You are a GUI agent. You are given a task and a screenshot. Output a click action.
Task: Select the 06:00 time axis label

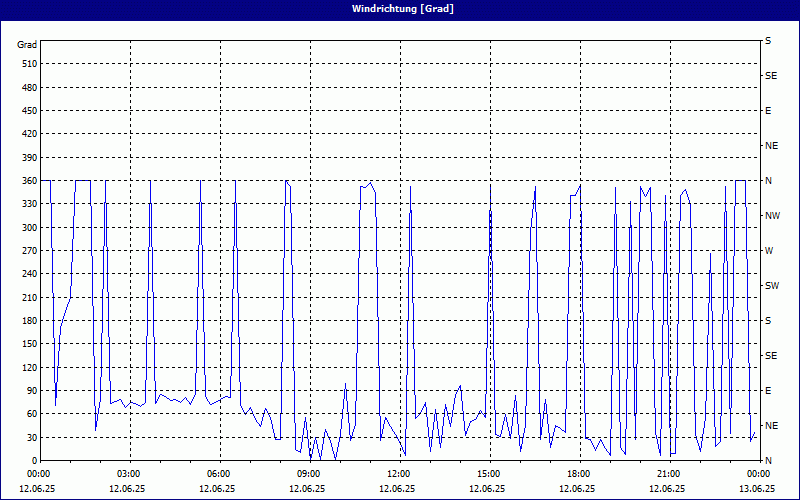click(218, 474)
